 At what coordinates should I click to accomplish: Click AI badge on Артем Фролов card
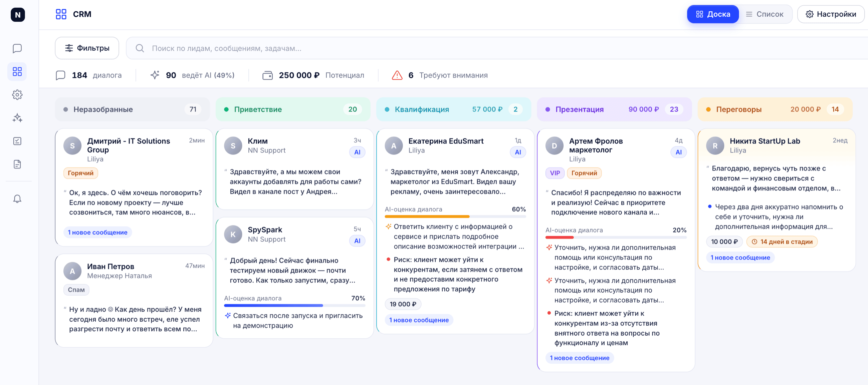click(678, 152)
